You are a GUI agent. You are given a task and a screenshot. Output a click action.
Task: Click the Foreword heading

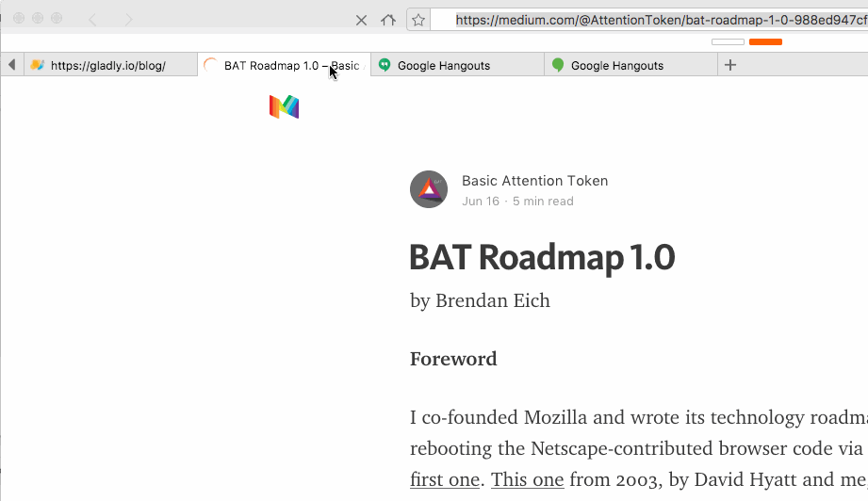[453, 359]
